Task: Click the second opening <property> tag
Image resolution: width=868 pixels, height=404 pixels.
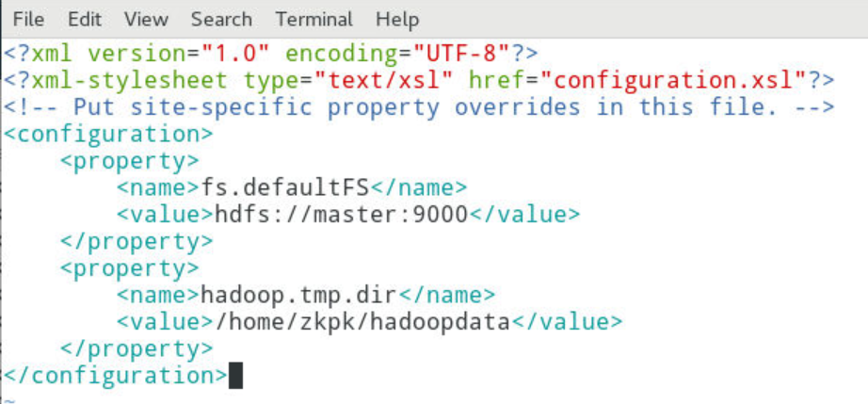Action: 130,268
